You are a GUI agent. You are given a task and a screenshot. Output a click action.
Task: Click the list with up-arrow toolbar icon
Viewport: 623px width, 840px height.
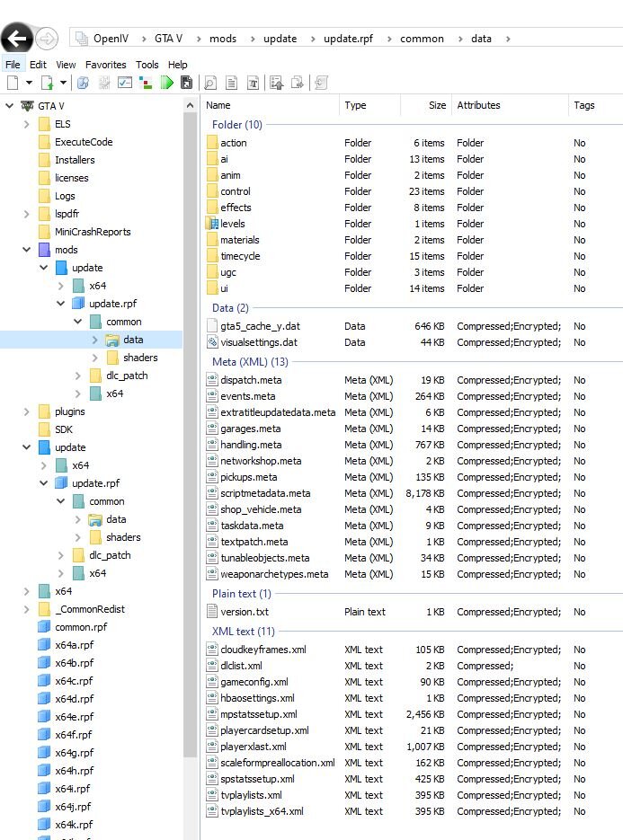coord(276,83)
